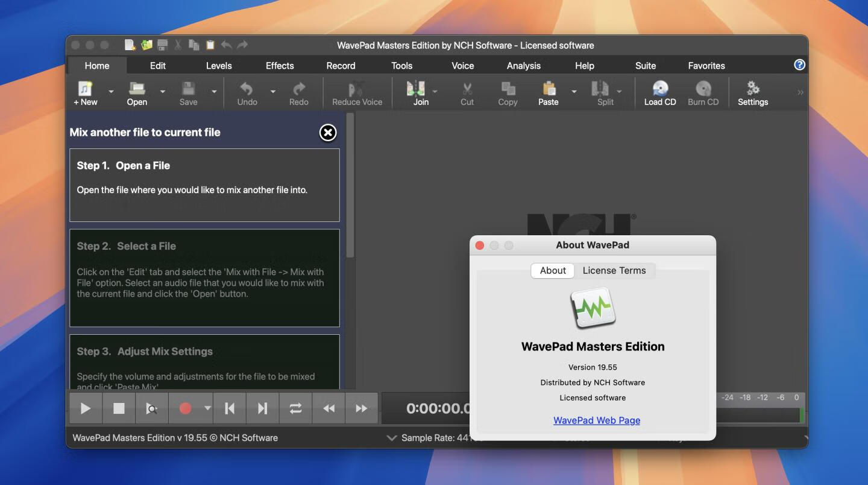This screenshot has width=868, height=485.
Task: Toggle loop playback mode
Action: coord(295,408)
